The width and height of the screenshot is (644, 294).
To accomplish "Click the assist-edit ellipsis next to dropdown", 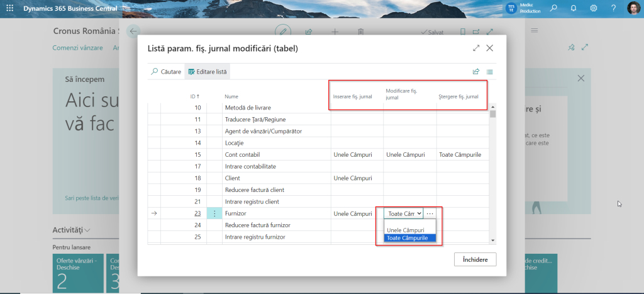I will [430, 214].
